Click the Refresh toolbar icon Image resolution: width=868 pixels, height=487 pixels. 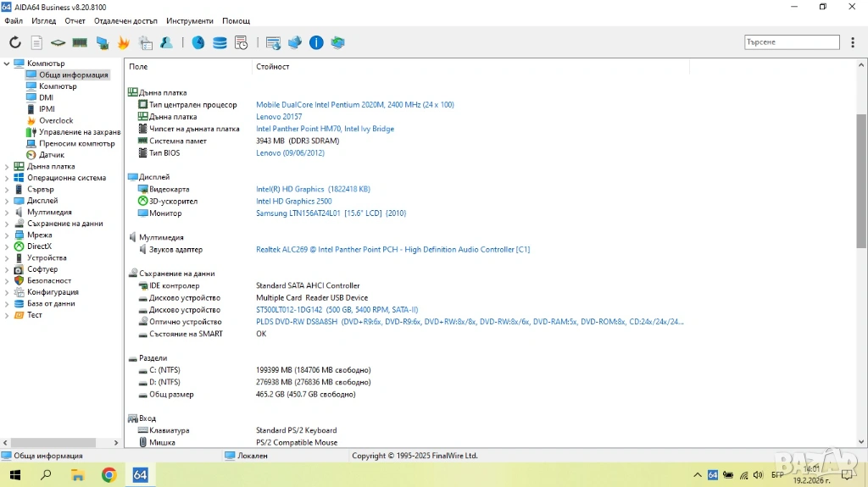[15, 42]
